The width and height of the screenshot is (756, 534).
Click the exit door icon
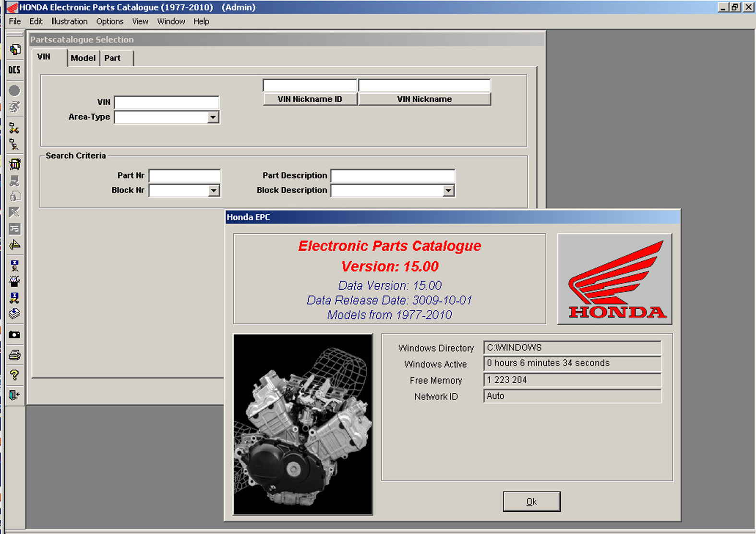[14, 395]
